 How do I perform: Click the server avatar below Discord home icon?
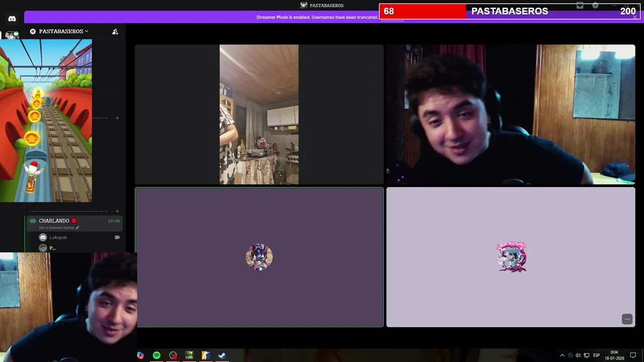pos(12,35)
